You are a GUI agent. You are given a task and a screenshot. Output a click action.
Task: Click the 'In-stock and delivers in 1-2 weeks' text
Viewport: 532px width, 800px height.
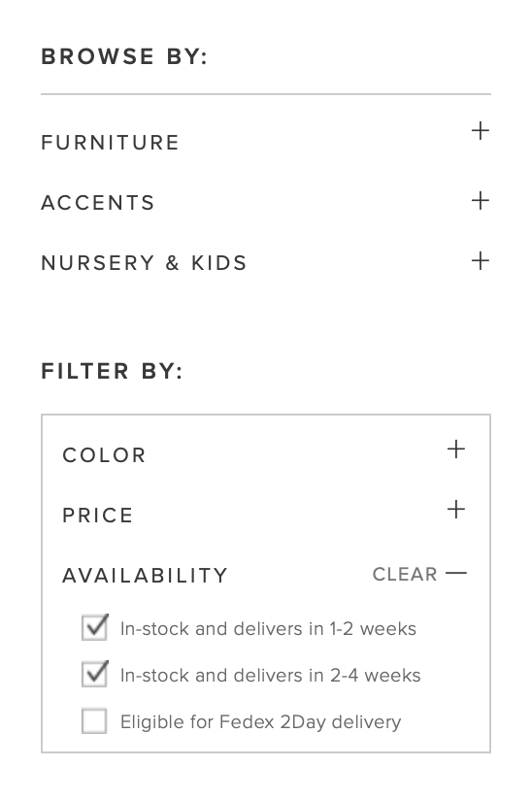point(268,628)
